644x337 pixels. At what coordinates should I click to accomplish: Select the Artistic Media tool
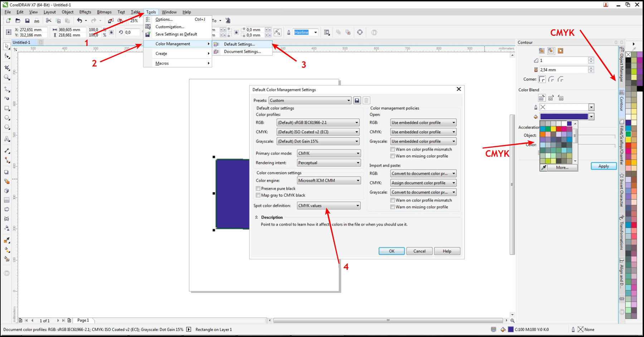(x=7, y=98)
